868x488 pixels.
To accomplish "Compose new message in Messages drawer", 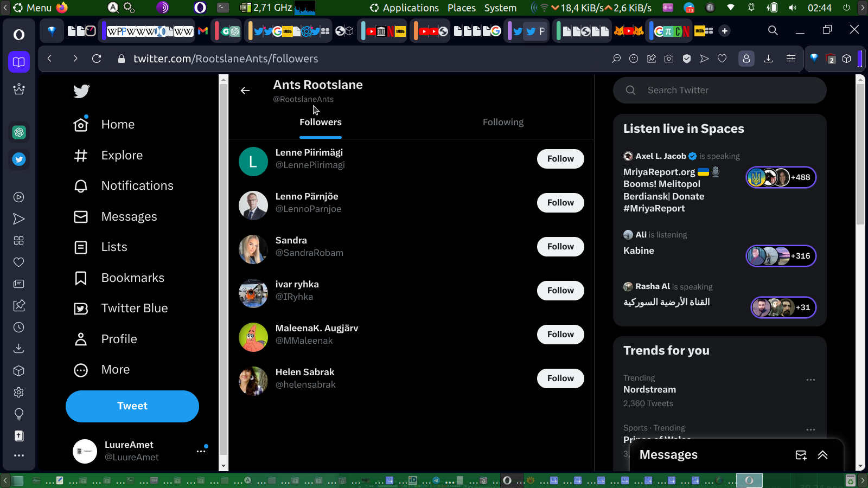I will point(801,455).
